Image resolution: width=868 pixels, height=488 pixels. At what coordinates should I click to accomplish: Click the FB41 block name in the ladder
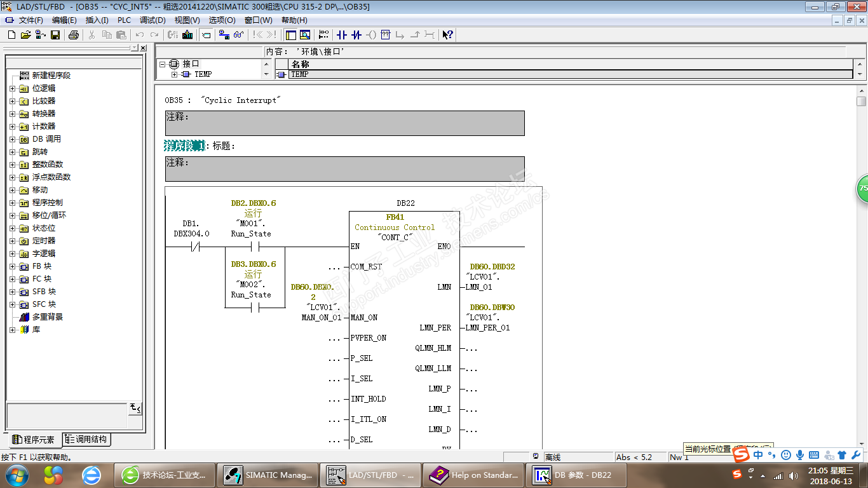point(395,217)
